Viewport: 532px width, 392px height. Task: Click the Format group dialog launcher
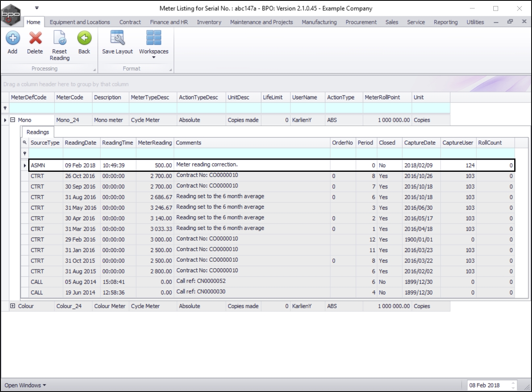coord(170,70)
